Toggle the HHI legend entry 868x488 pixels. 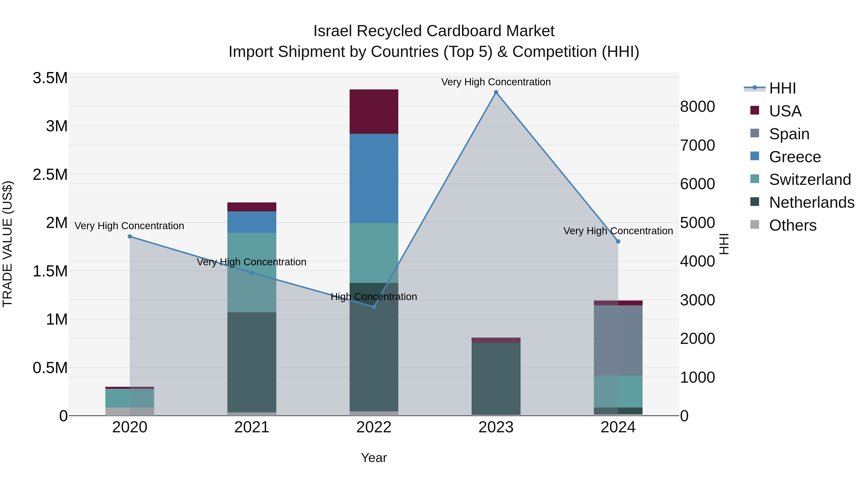[x=770, y=88]
